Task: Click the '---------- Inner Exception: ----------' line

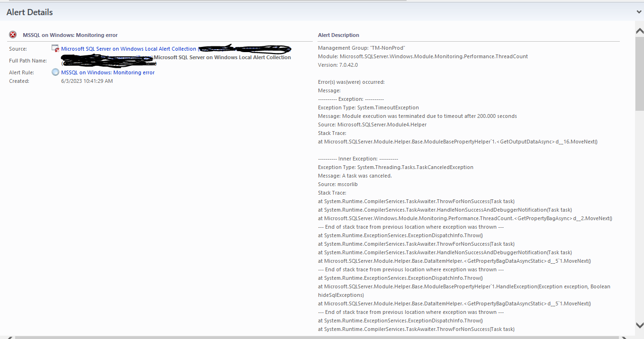Action: (358, 159)
